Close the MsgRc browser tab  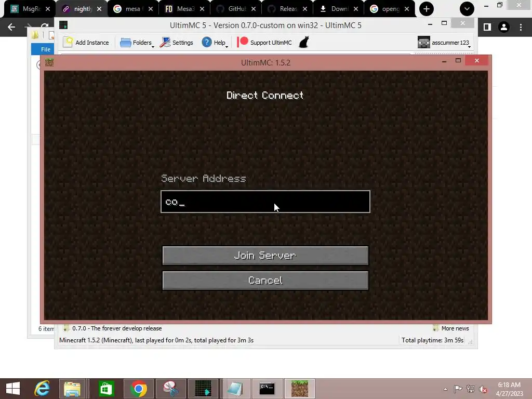point(47,9)
